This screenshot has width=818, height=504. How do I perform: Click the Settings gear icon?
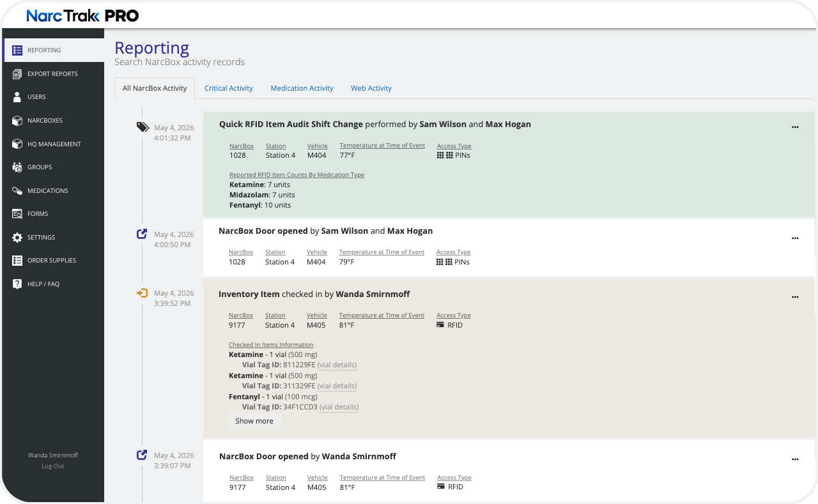point(17,237)
